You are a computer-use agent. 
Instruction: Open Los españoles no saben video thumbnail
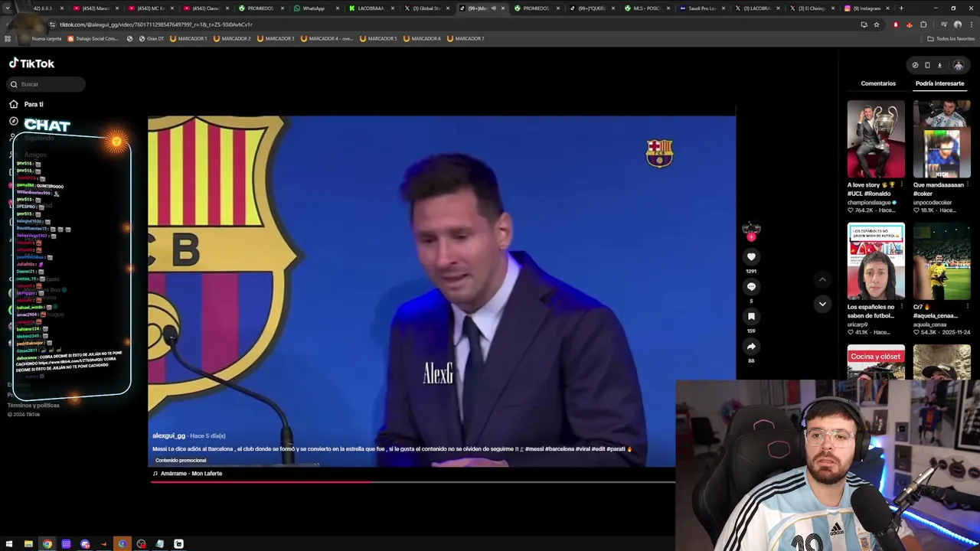876,262
